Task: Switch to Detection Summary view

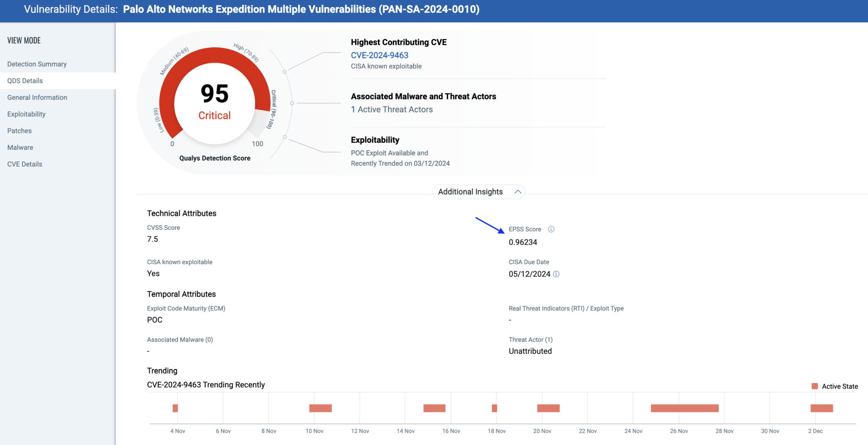Action: (36, 64)
